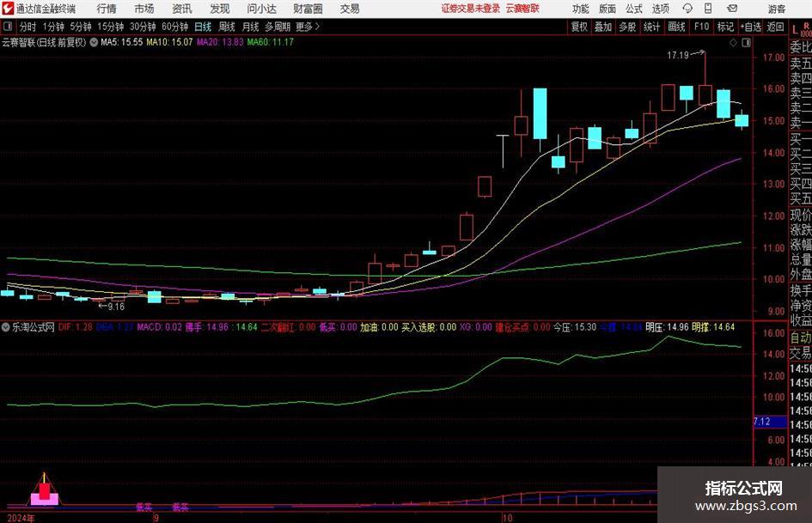Select the 日线 daily chart tab
Viewport: 812px width, 523px height.
(203, 27)
